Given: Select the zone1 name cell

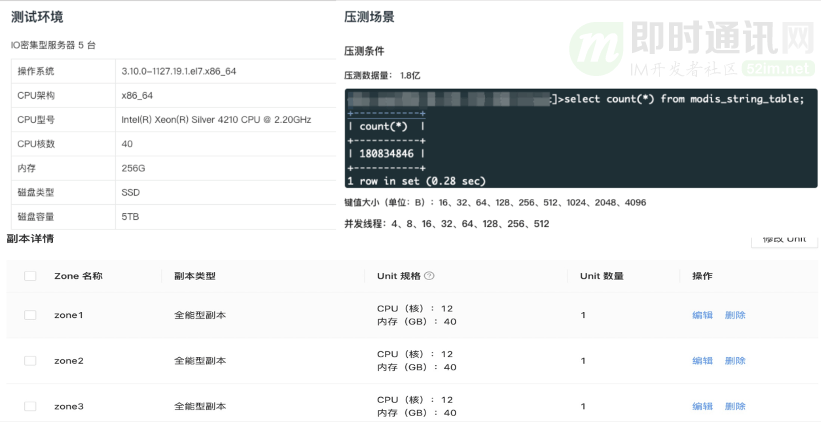Looking at the screenshot, I should click(x=69, y=315).
